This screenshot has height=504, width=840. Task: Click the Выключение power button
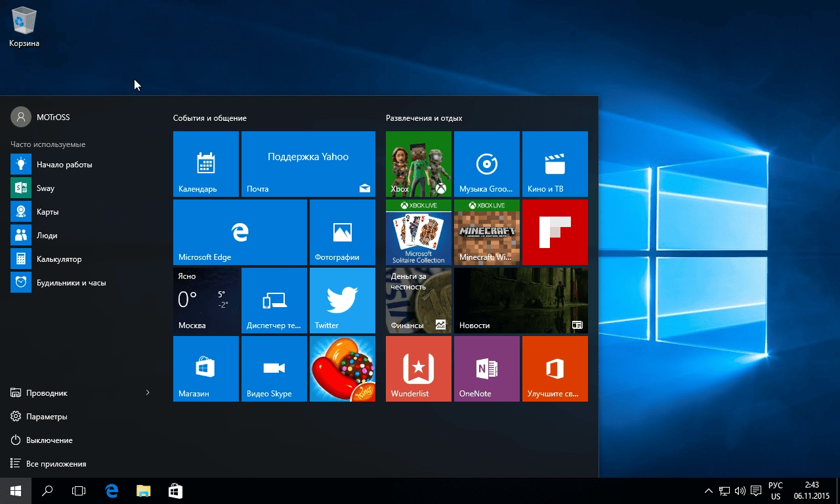point(81,440)
